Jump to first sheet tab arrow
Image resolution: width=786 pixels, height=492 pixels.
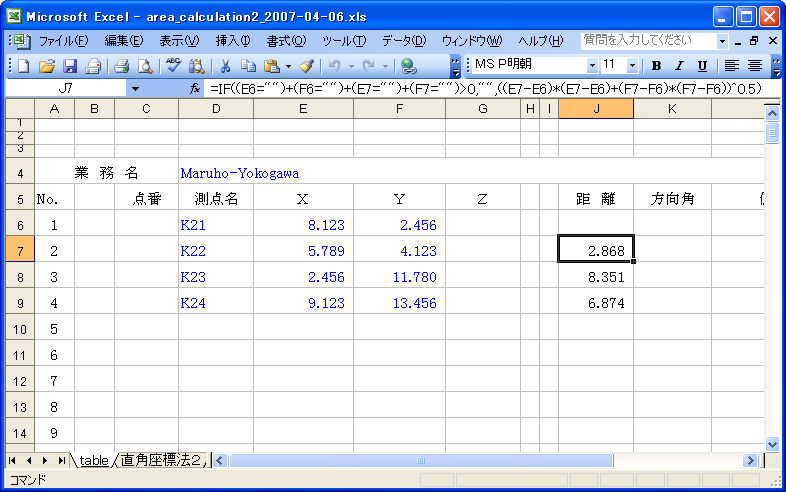[x=13, y=460]
